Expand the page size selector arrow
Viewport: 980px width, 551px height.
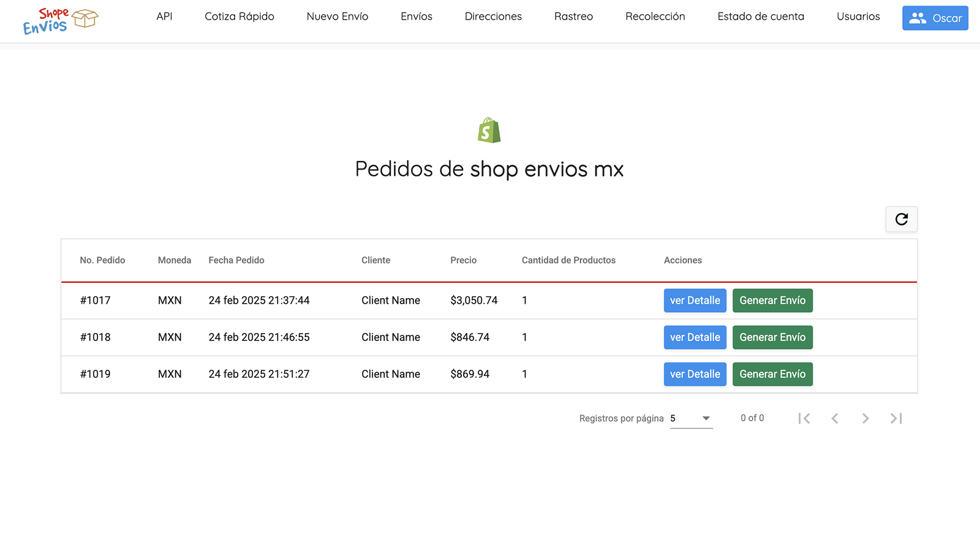706,418
